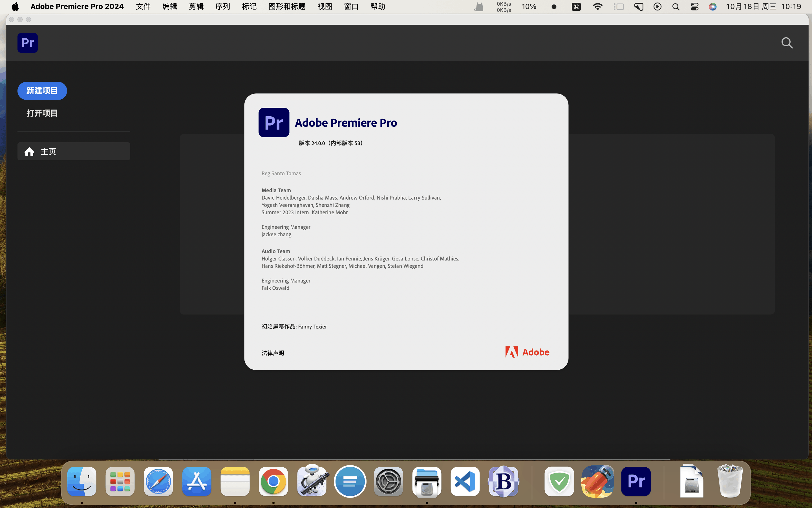Open the 视图 menu

pos(325,7)
